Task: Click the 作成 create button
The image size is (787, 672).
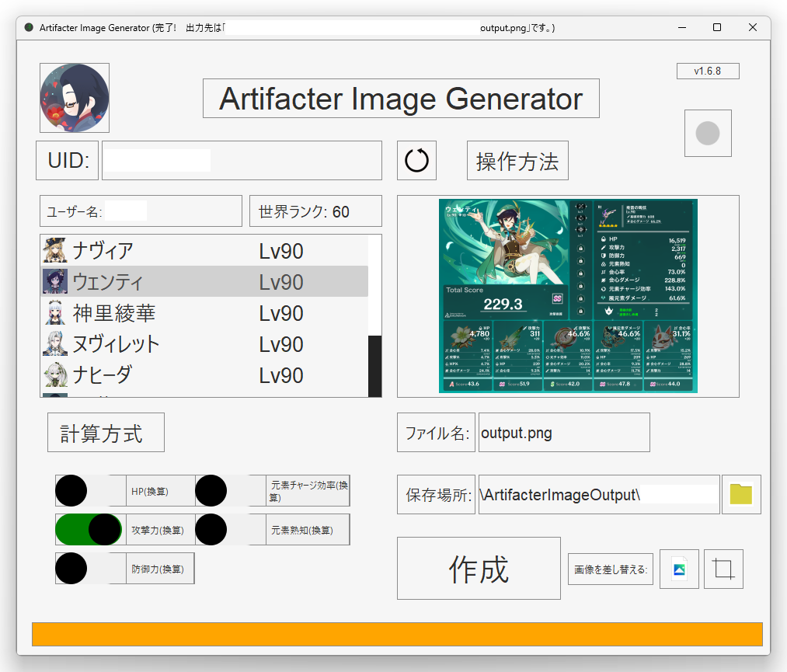Action: 479,568
